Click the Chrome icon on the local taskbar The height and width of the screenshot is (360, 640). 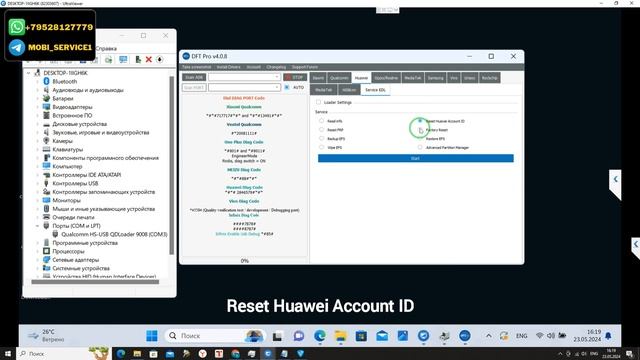[236, 353]
